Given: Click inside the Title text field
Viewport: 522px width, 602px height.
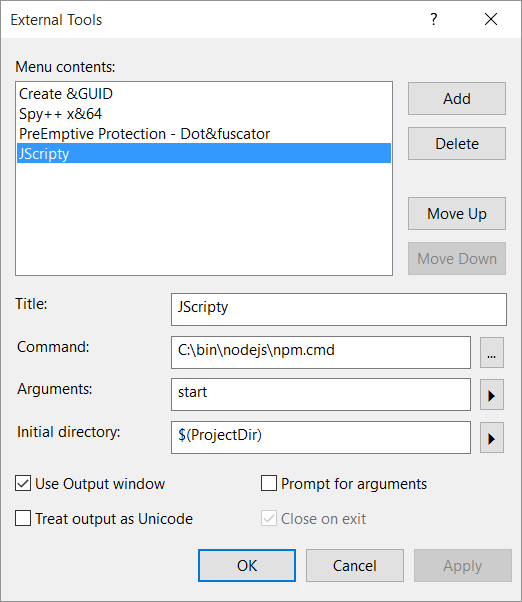Looking at the screenshot, I should pyautogui.click(x=339, y=309).
